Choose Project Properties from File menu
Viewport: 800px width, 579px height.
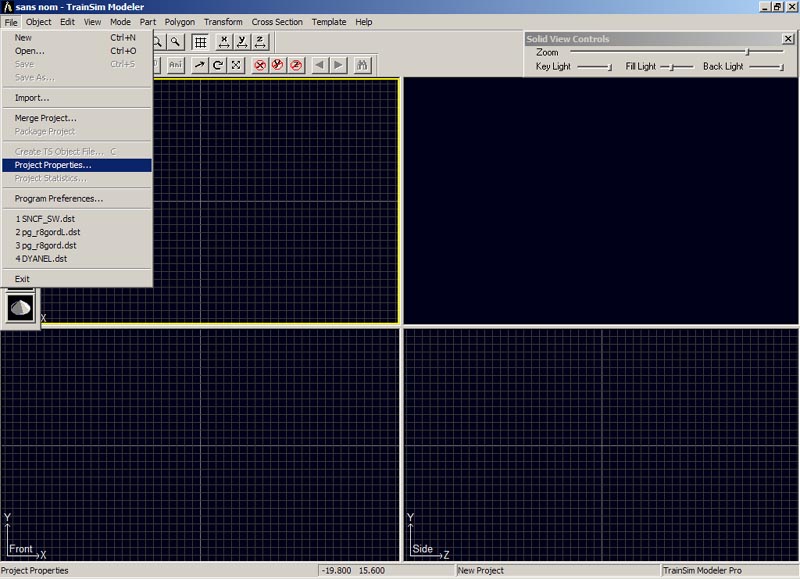[53, 165]
